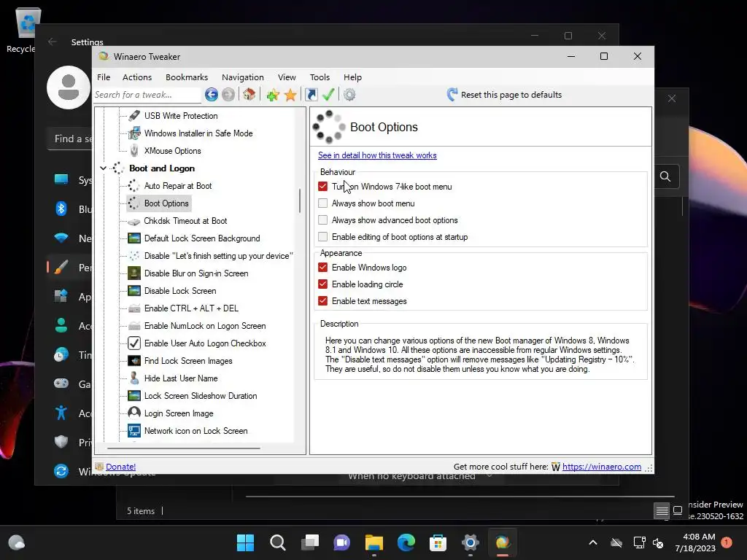Open the View menu
Viewport: 747px width, 560px height.
[x=287, y=77]
